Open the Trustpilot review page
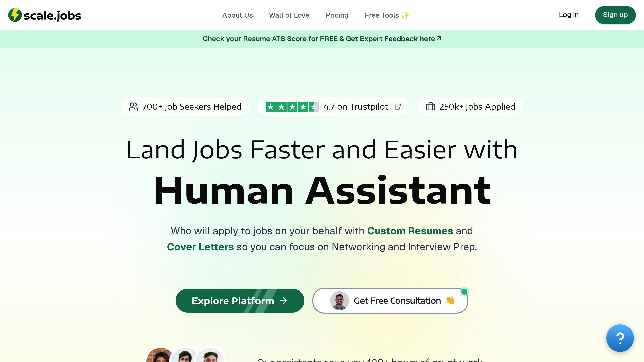The image size is (644, 362). tap(334, 107)
